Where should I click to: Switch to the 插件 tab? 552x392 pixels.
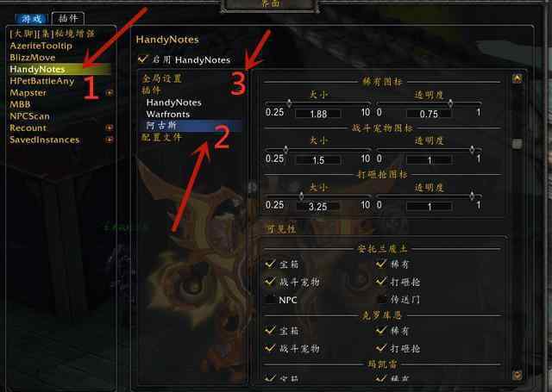pyautogui.click(x=68, y=18)
